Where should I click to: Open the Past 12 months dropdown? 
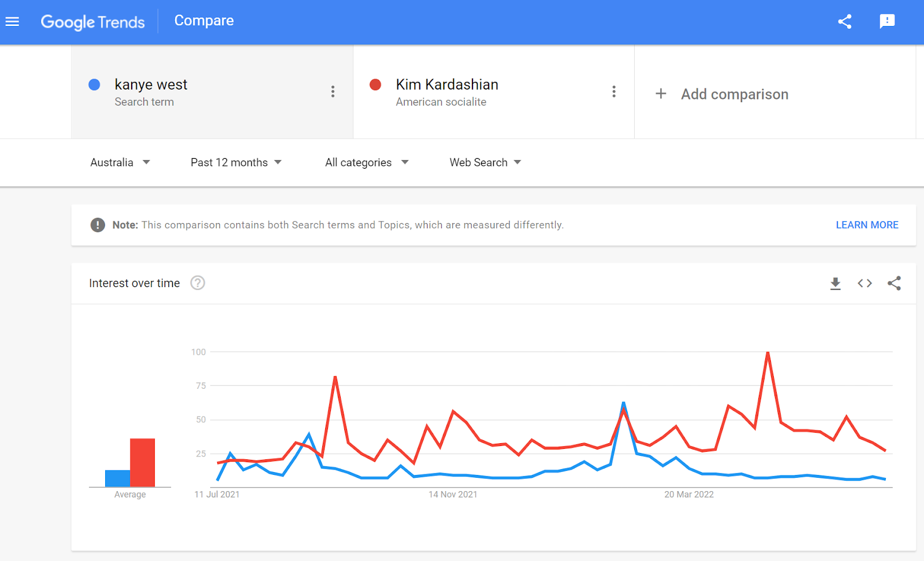[x=236, y=162]
